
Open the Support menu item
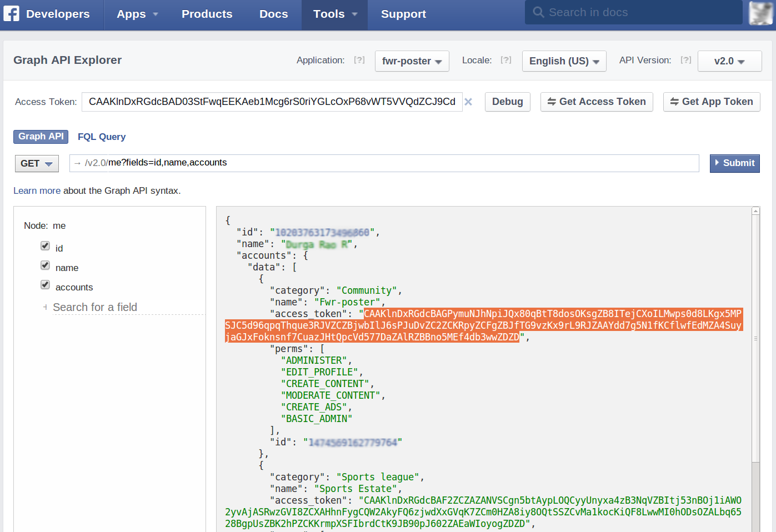(403, 14)
